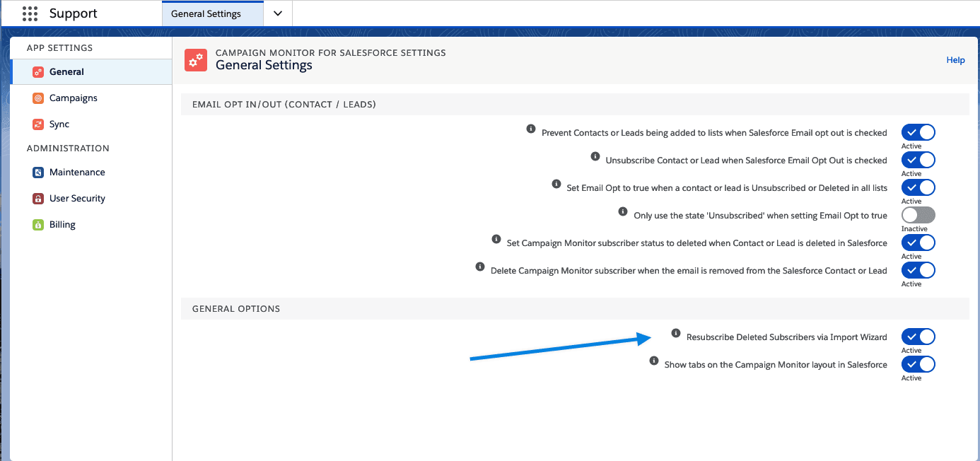The width and height of the screenshot is (980, 461).
Task: Toggle Resubscribe Deleted Subscribers via Import Wizard
Action: point(918,337)
